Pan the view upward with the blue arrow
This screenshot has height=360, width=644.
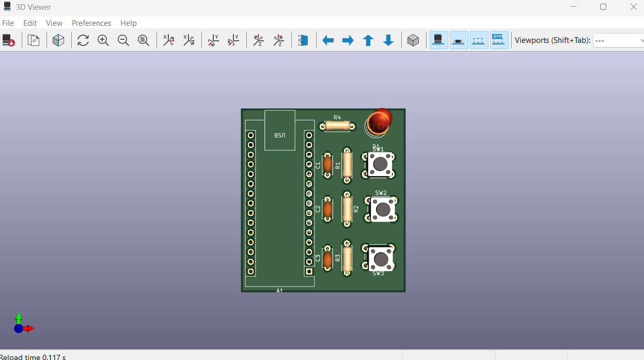368,40
